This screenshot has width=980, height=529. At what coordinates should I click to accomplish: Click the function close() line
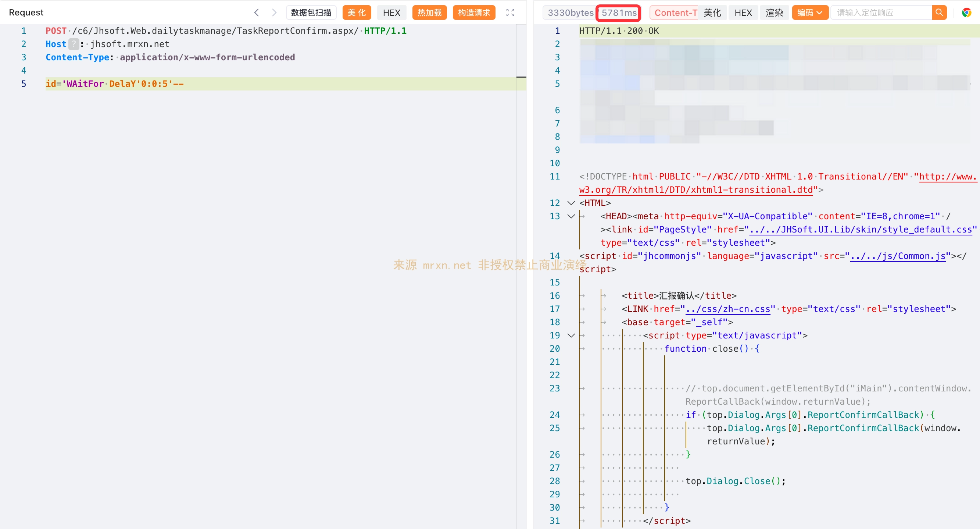coord(712,348)
